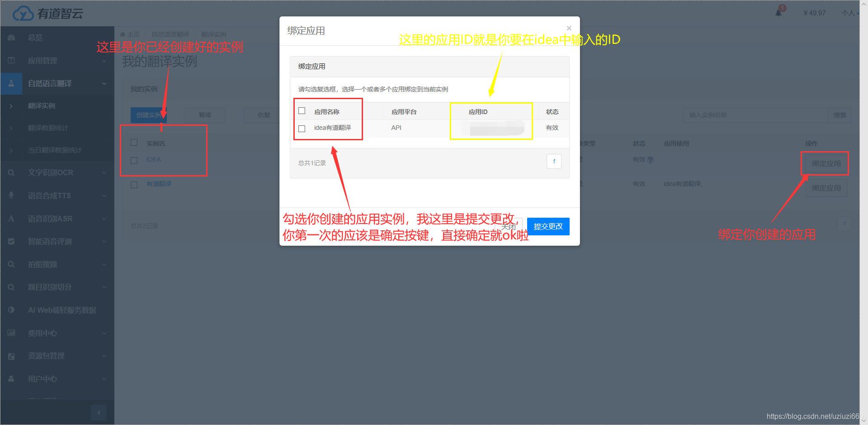Viewport: 868px width, 425px height.
Task: Click 绑定应用 button in 有道翻译 row
Action: coord(826,188)
